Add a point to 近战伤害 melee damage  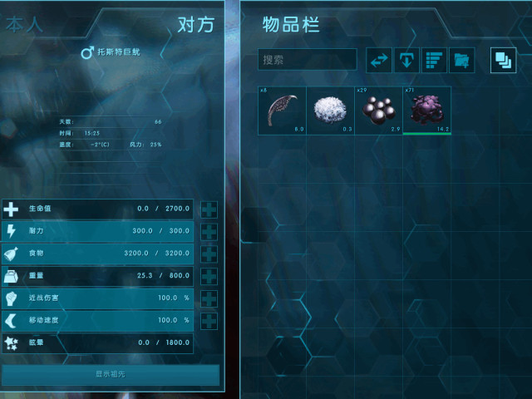pyautogui.click(x=209, y=298)
